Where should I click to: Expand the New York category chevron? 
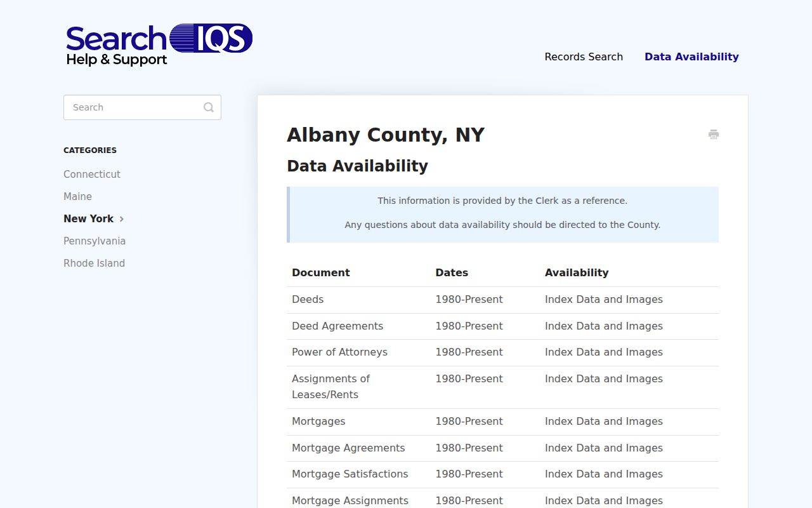point(122,219)
